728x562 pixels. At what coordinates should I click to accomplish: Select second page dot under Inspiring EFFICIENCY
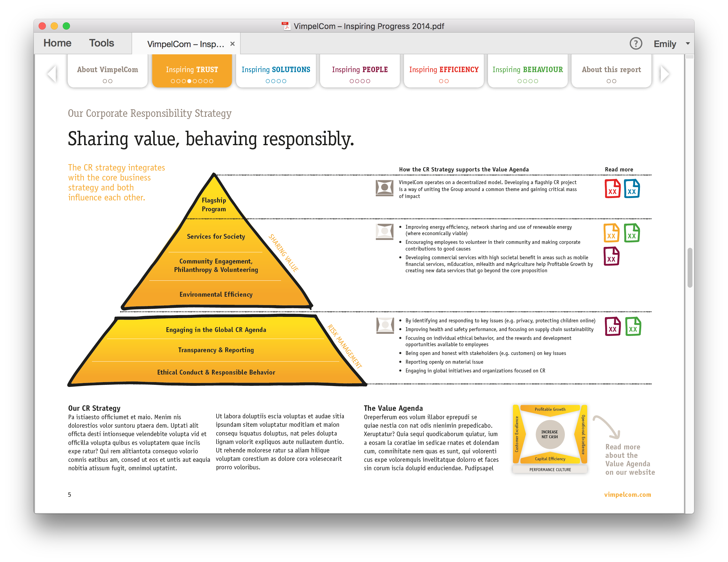pos(447,81)
